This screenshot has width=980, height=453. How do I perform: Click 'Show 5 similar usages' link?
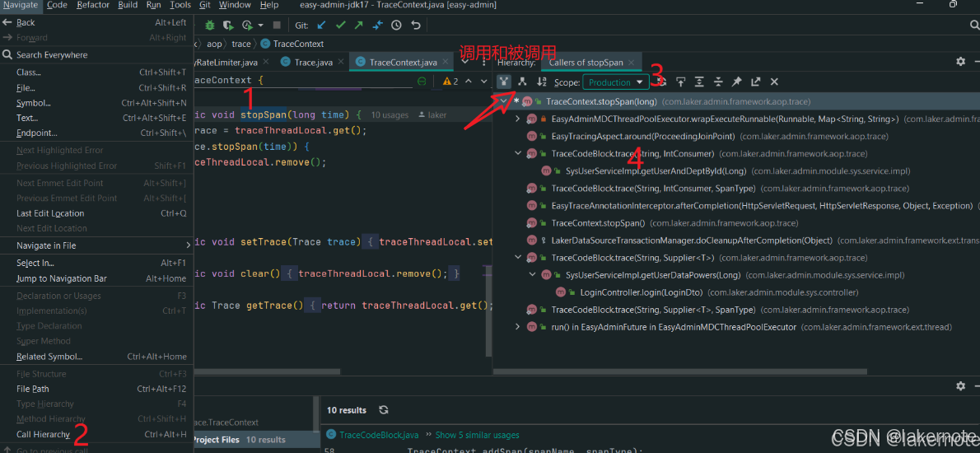tap(477, 435)
